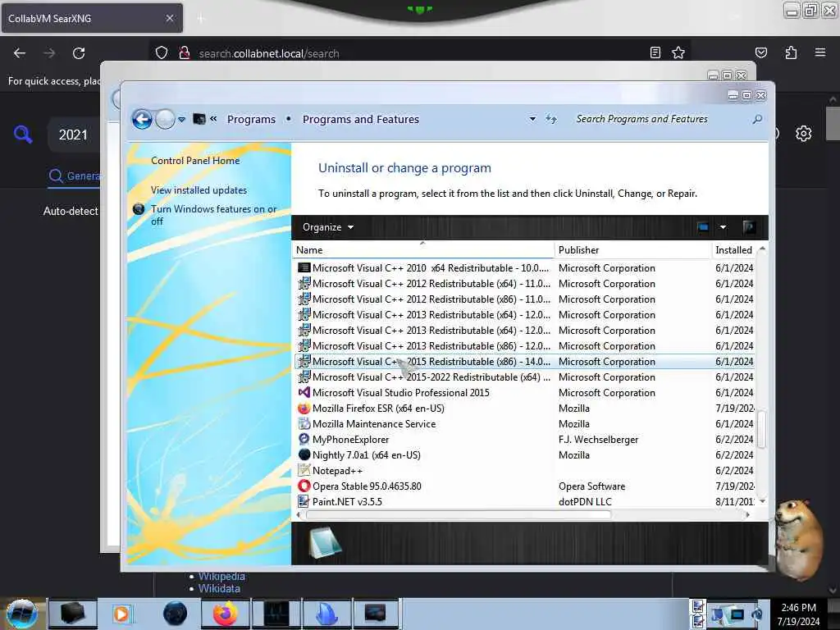The image size is (840, 630).
Task: Click the F.J. Wechselberger publisher cell
Action: click(598, 440)
